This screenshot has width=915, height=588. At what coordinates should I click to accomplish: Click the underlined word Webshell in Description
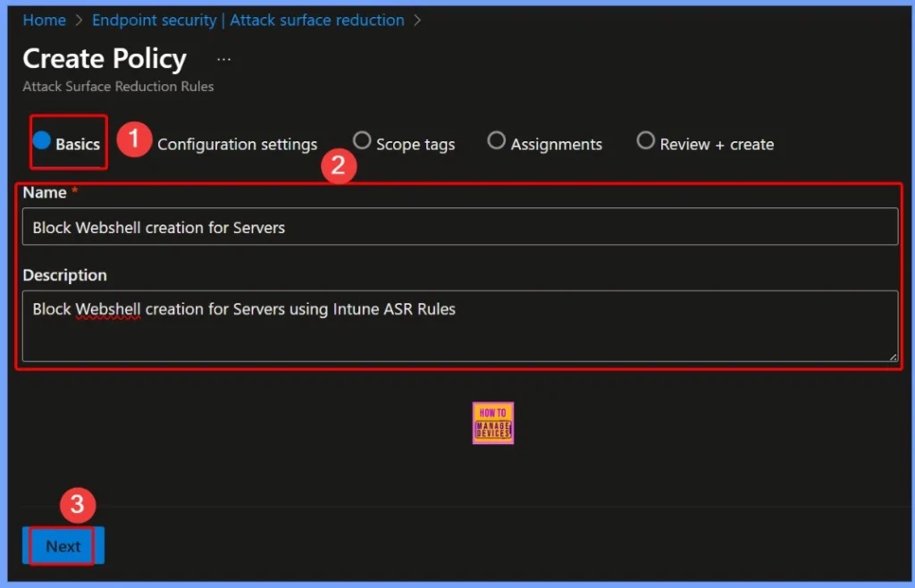pos(108,309)
